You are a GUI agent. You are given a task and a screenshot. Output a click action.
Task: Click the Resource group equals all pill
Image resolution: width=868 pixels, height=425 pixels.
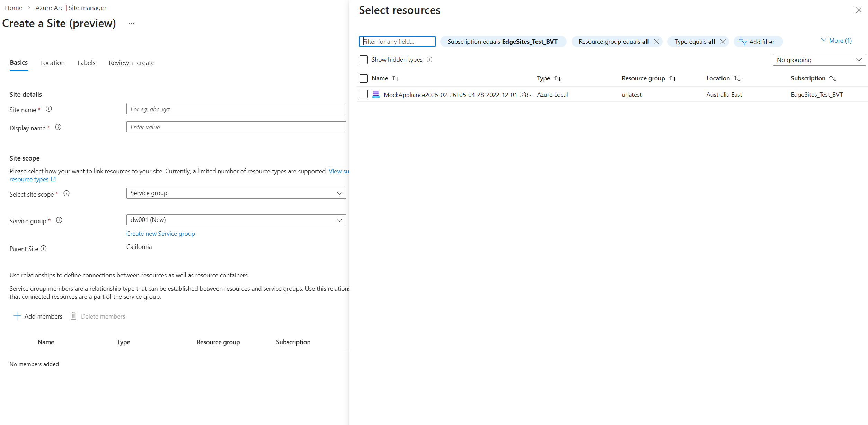pos(613,42)
